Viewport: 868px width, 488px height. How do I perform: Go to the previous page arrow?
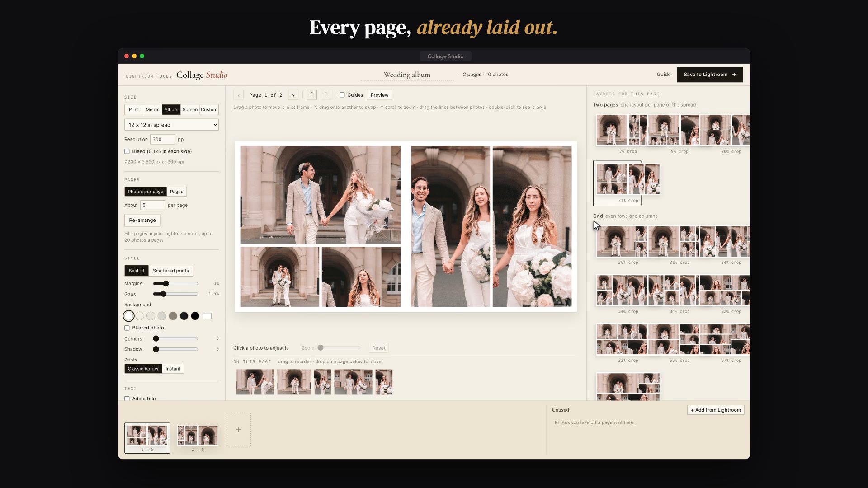tap(239, 95)
